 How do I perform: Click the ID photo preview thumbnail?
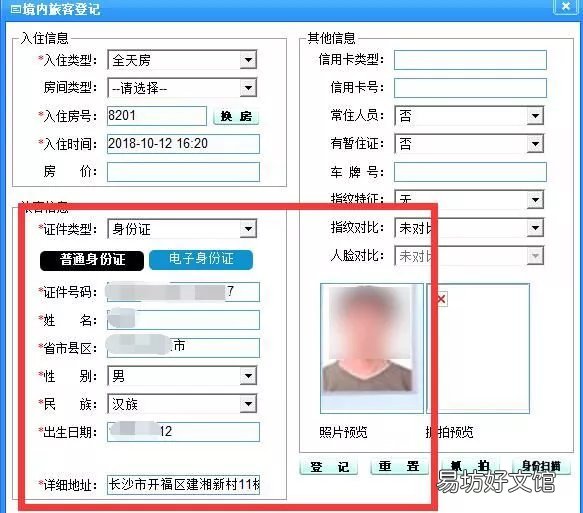point(372,348)
